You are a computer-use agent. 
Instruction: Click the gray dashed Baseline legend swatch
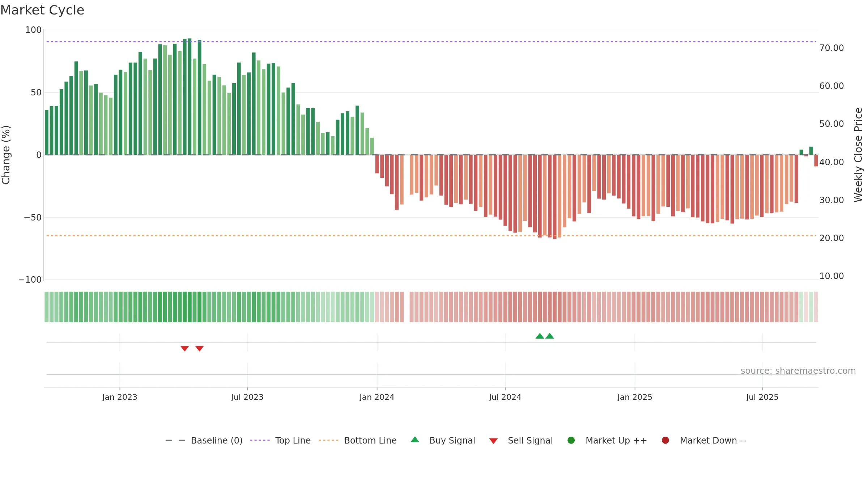pyautogui.click(x=175, y=440)
